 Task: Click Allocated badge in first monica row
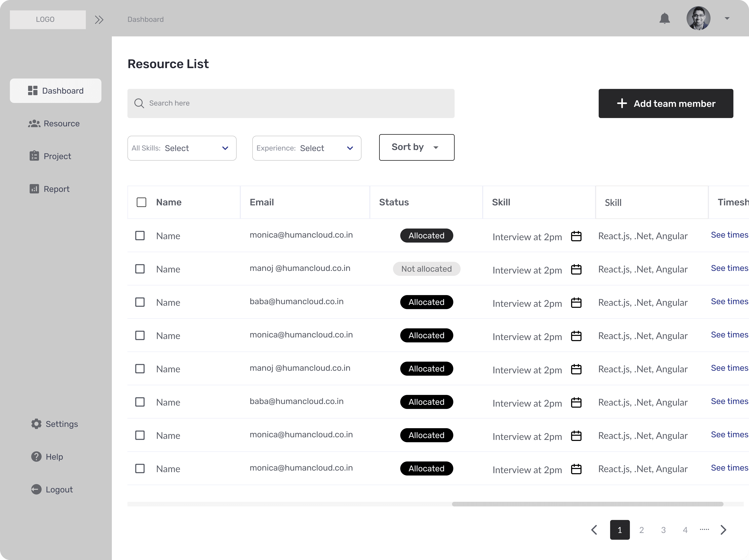pos(427,236)
